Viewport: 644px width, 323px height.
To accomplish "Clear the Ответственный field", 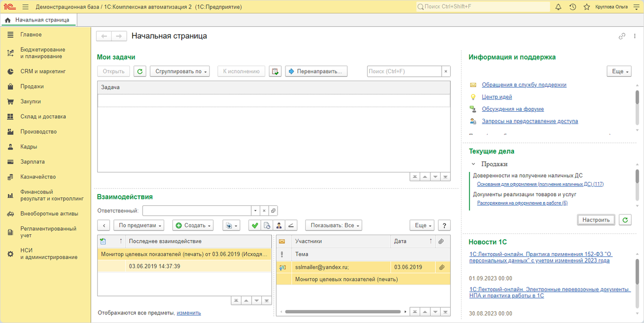I will (x=264, y=211).
